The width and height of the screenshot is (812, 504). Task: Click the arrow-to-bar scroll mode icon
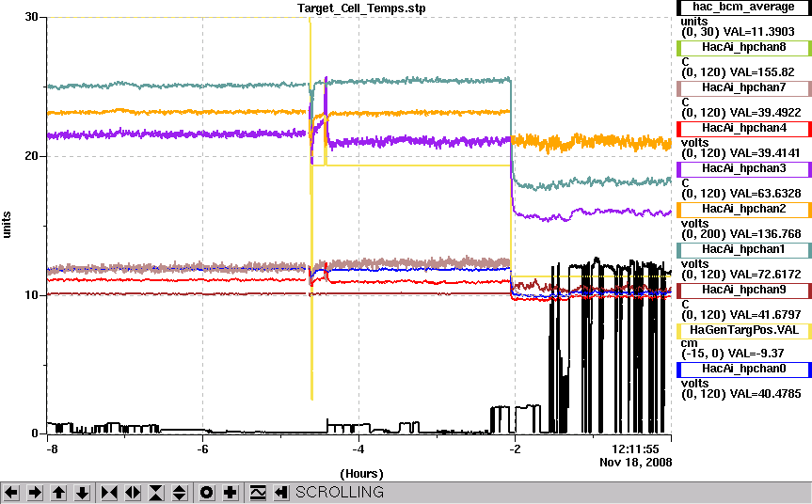(280, 492)
